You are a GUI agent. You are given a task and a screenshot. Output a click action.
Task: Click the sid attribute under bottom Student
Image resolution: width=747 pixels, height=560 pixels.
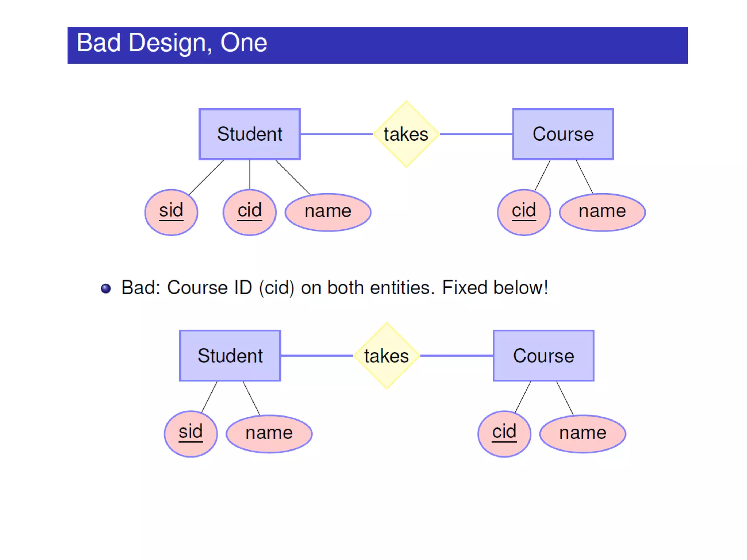[x=190, y=434]
